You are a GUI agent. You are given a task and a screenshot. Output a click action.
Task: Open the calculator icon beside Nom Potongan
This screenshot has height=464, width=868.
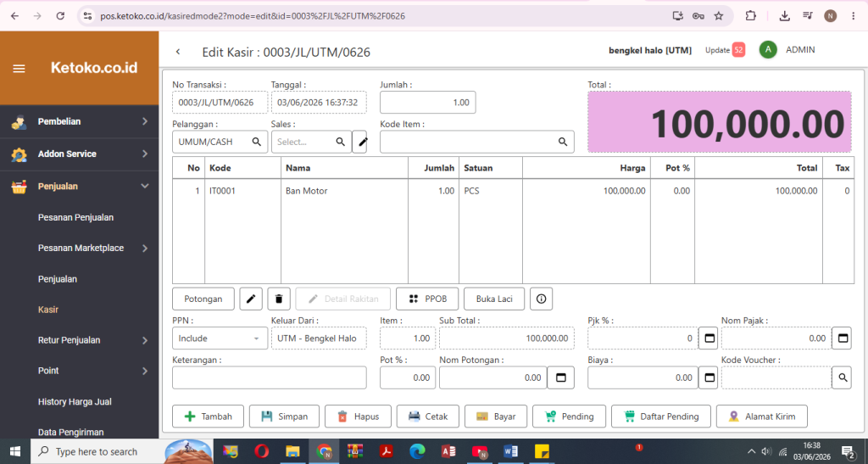561,377
